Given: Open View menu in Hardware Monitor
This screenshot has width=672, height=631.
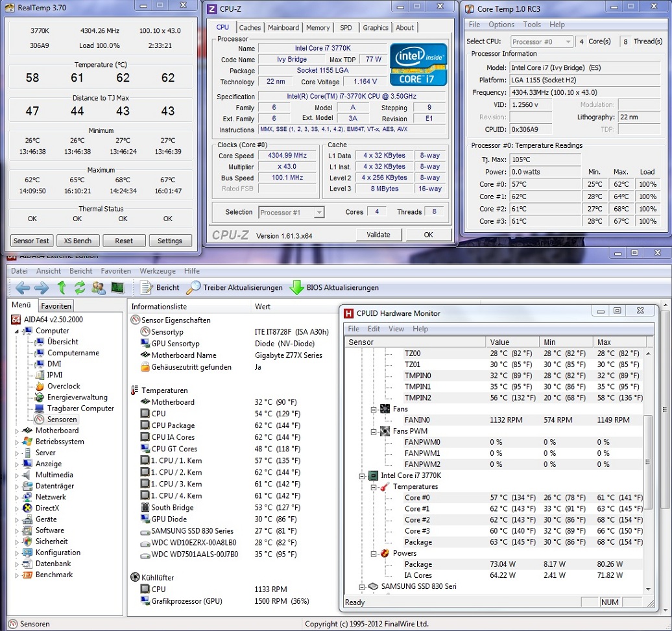Looking at the screenshot, I should tap(396, 329).
